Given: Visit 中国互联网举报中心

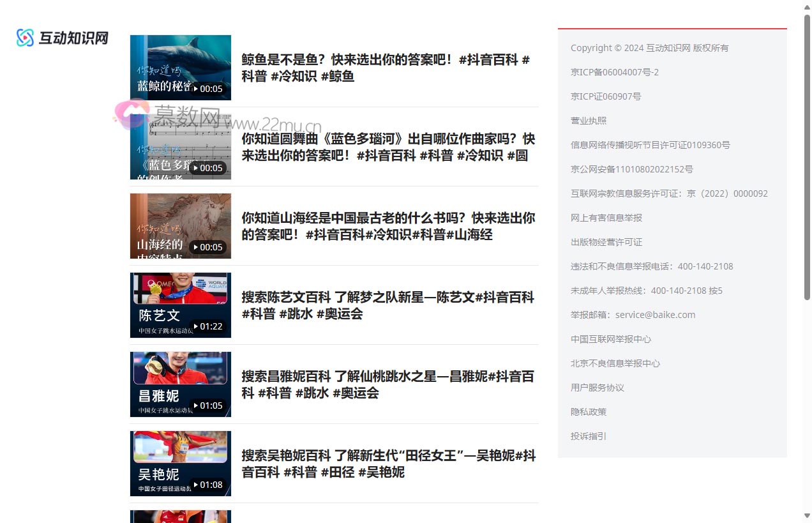Looking at the screenshot, I should click(611, 339).
